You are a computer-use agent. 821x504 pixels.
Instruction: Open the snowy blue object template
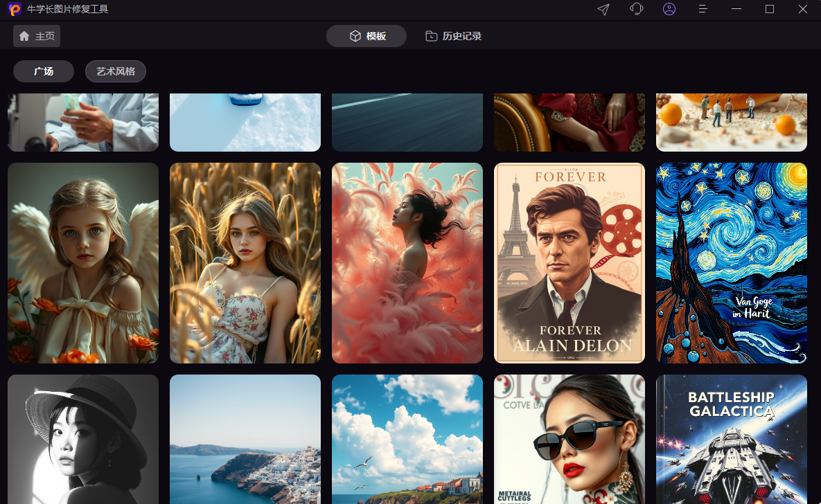[x=245, y=123]
